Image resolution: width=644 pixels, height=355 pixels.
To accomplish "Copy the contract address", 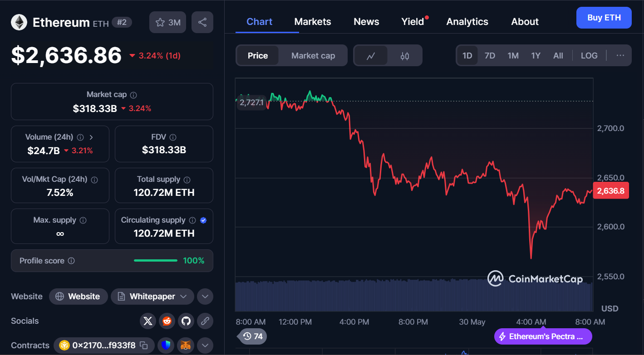I will click(x=143, y=345).
